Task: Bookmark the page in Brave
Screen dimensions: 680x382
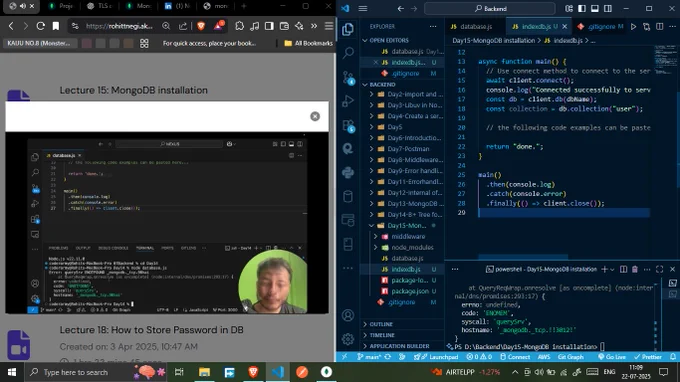Action: click(56, 26)
